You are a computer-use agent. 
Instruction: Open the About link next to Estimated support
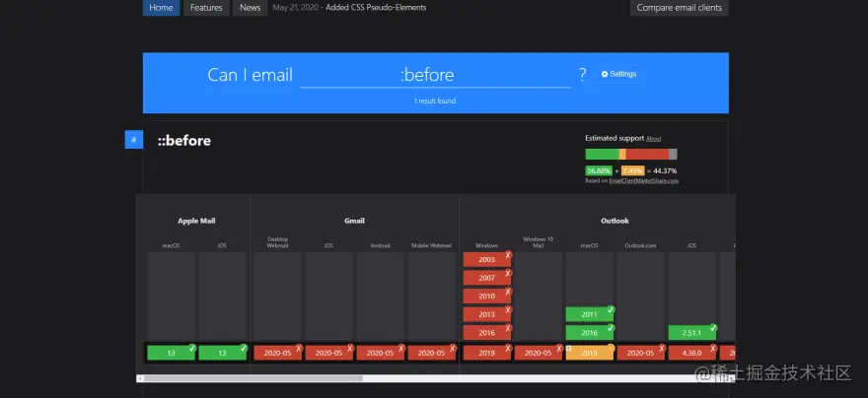click(x=653, y=139)
